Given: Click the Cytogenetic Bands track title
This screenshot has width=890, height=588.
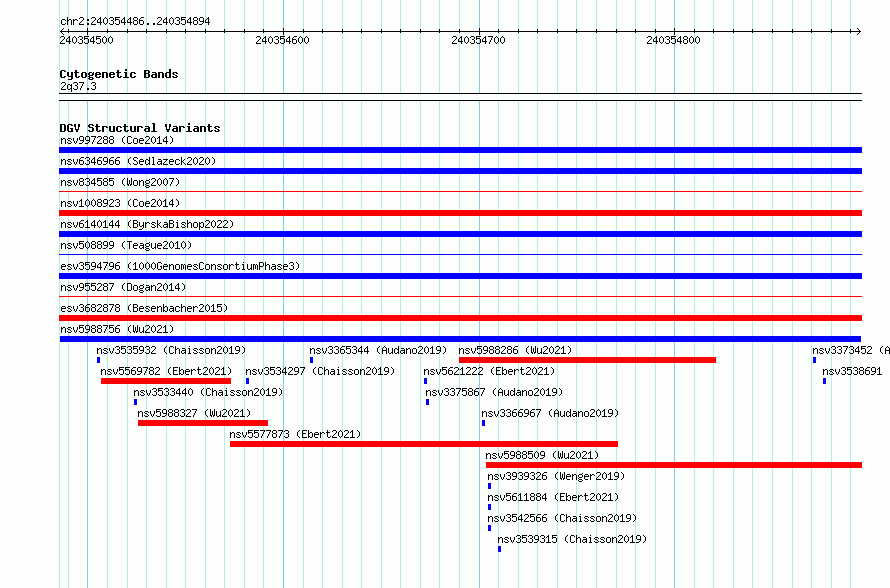Looking at the screenshot, I should (119, 74).
